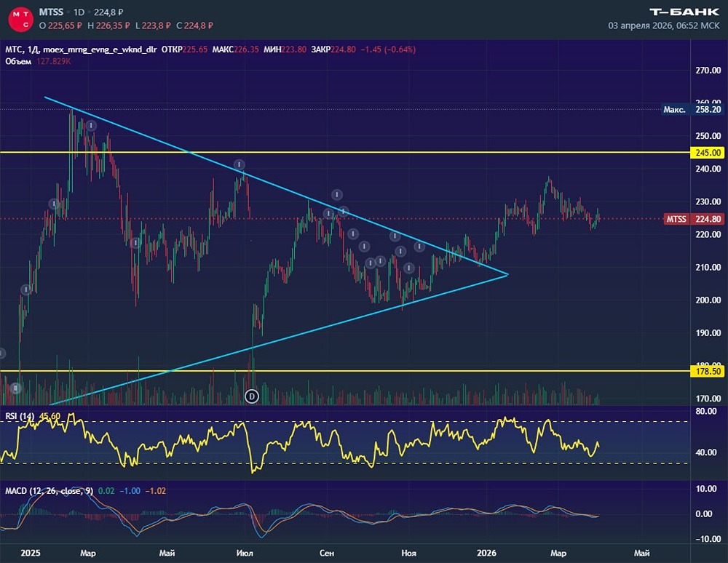The image size is (728, 563).
Task: Click the yellow 178.50 price level tag
Action: tap(708, 371)
